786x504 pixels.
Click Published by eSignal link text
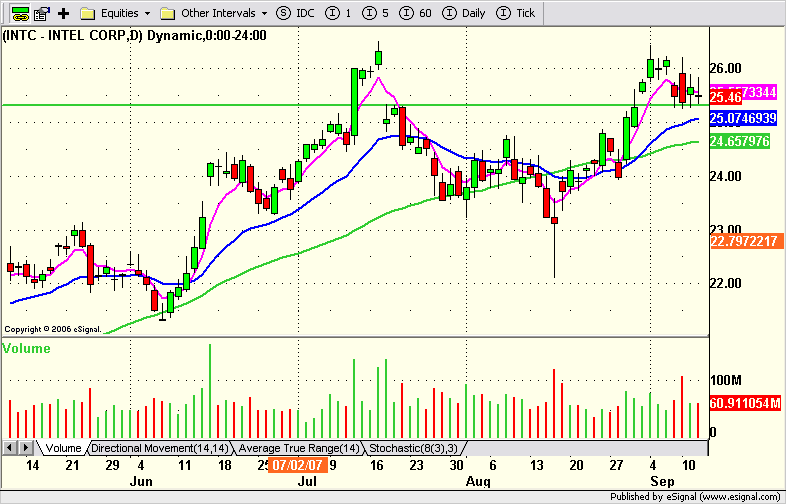click(x=697, y=497)
